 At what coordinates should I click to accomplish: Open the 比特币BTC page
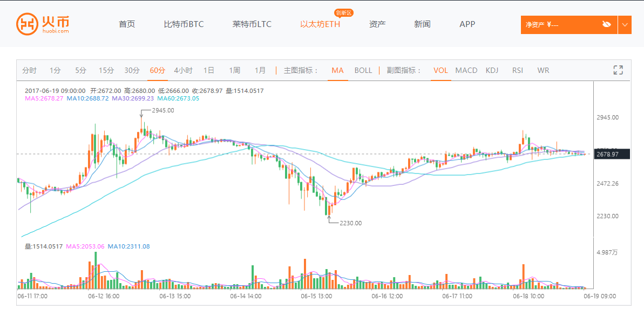pos(184,24)
